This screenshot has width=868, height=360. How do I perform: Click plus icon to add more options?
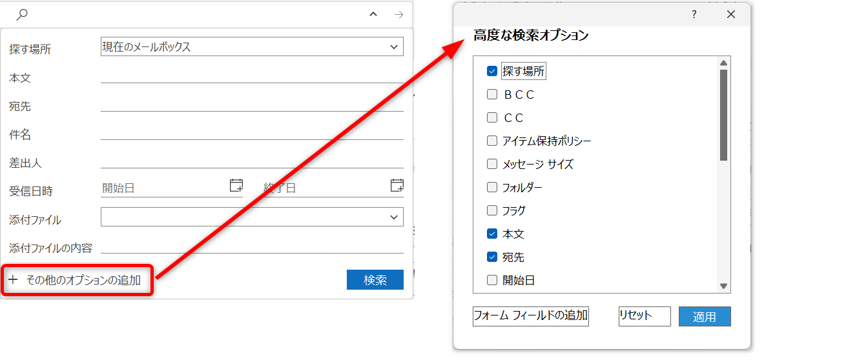tap(13, 280)
